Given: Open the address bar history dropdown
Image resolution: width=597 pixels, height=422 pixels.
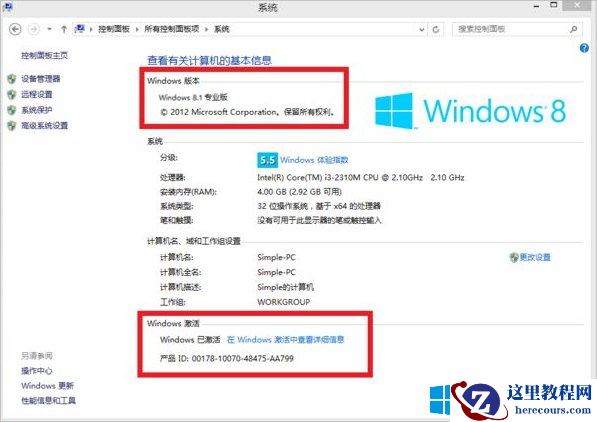Looking at the screenshot, I should (x=421, y=29).
